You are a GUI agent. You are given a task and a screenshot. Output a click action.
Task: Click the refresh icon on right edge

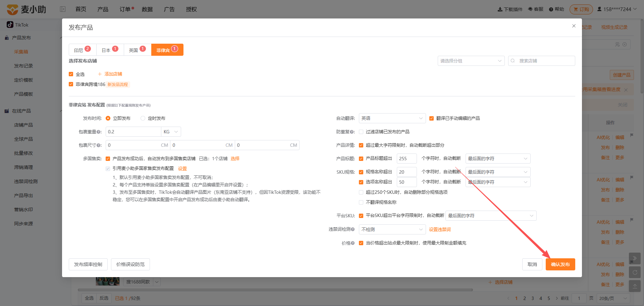(x=635, y=272)
